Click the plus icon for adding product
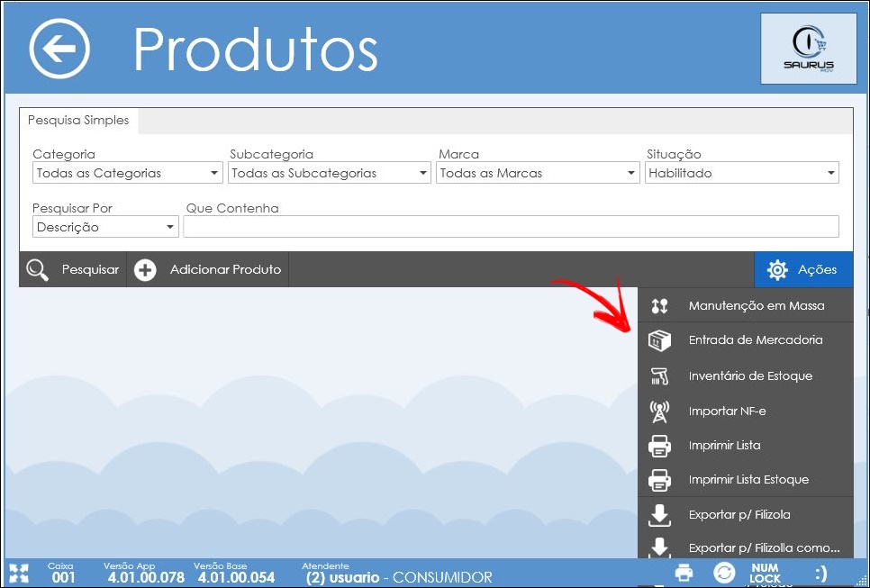Viewport: 870px width, 588px height. pyautogui.click(x=145, y=270)
